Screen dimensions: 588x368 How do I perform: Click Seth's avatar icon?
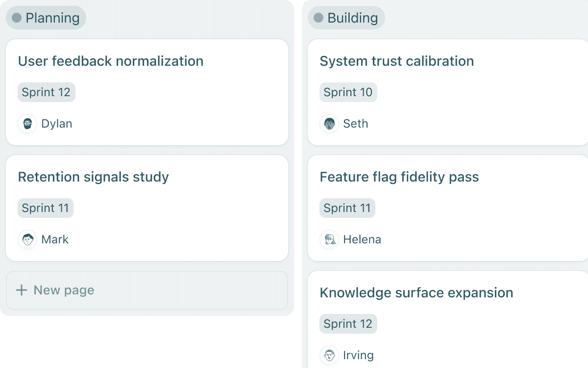click(329, 124)
